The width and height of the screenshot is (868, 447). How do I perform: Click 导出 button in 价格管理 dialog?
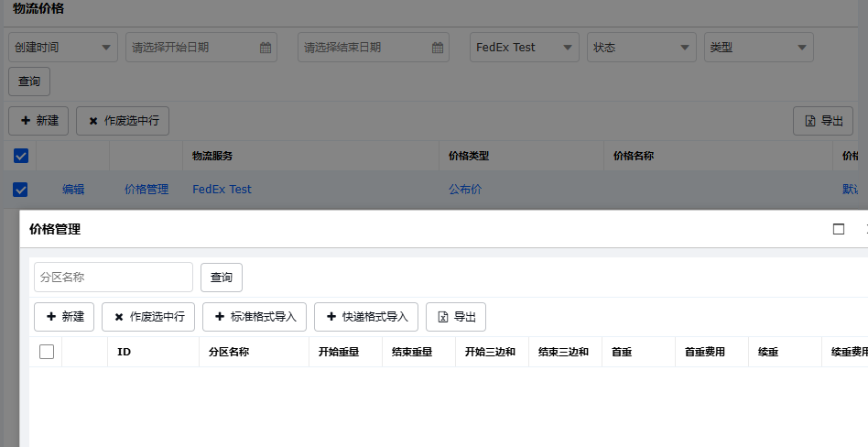point(456,317)
